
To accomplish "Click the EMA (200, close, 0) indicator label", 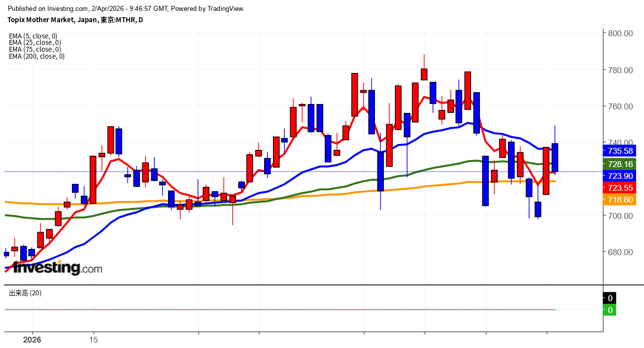I will [36, 56].
